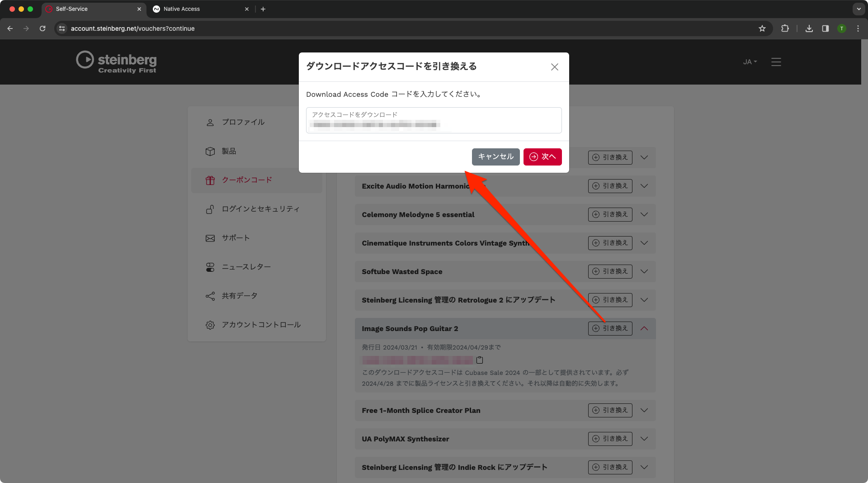Screen dimensions: 868x483
Task: Redeem the UA PolyMAX Synthesizer voucher
Action: (x=610, y=439)
